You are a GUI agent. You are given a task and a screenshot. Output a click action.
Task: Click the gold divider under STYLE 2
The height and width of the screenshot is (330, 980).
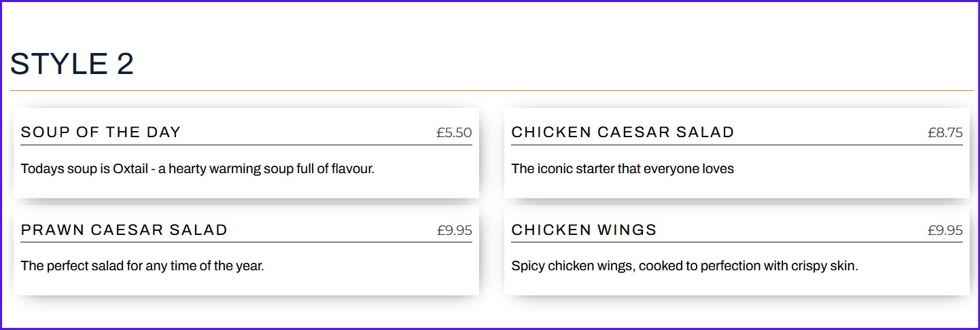pyautogui.click(x=491, y=90)
